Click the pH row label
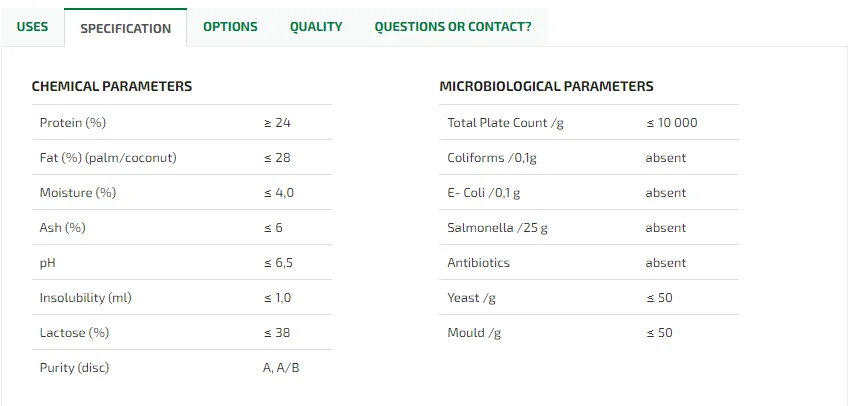 (47, 263)
